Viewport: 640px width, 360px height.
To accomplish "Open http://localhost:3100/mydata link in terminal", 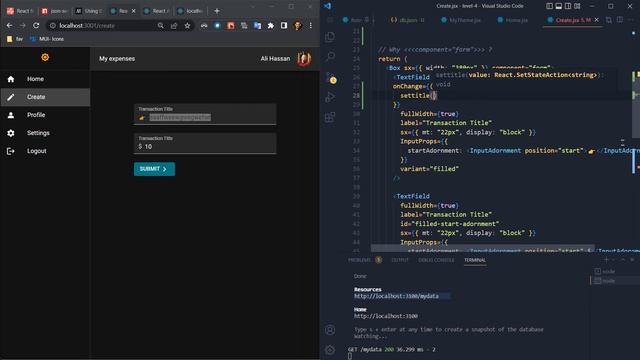I will (x=396, y=296).
